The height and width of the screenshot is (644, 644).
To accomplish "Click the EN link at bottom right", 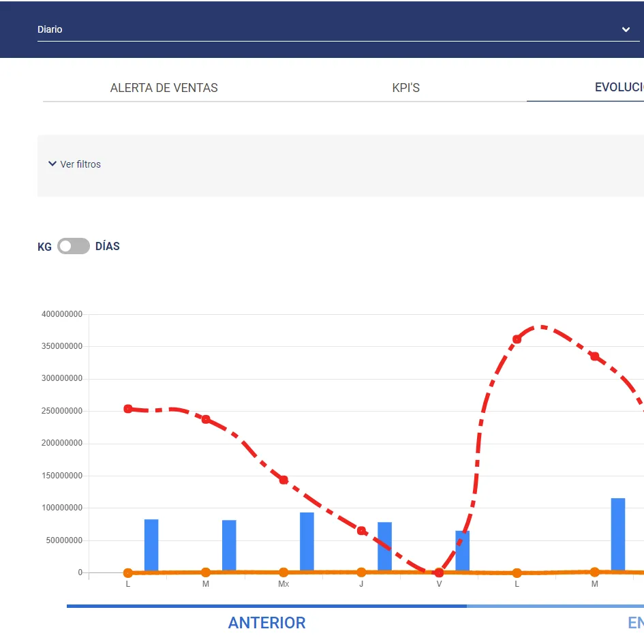I will tap(634, 622).
